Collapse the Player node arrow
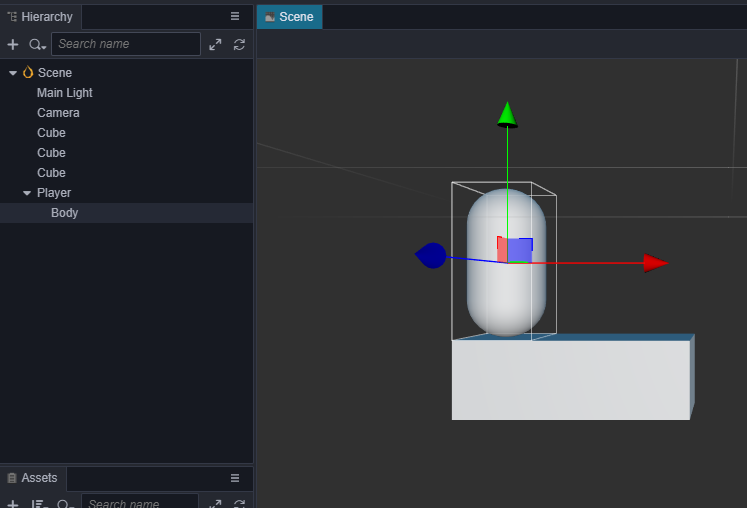The image size is (747, 508). tap(27, 193)
